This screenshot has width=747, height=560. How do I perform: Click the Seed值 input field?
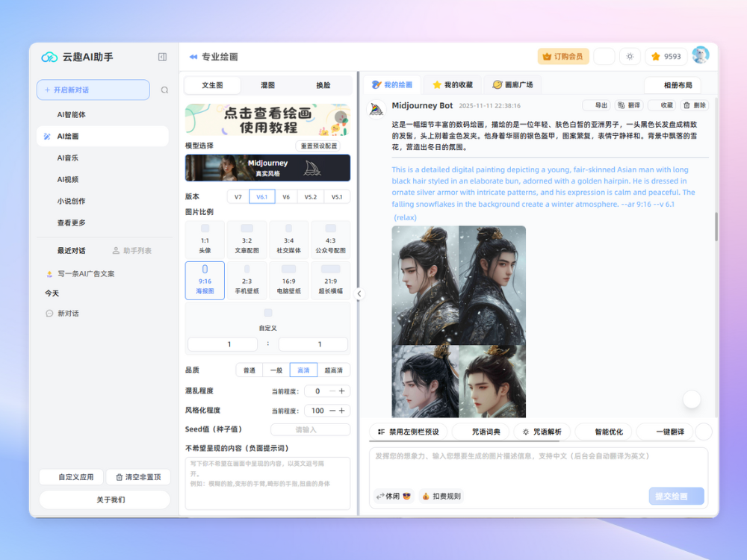click(310, 429)
